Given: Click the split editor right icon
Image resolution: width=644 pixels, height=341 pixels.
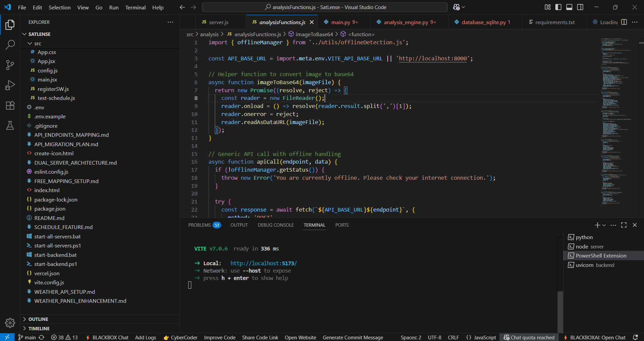Looking at the screenshot, I should pyautogui.click(x=624, y=22).
